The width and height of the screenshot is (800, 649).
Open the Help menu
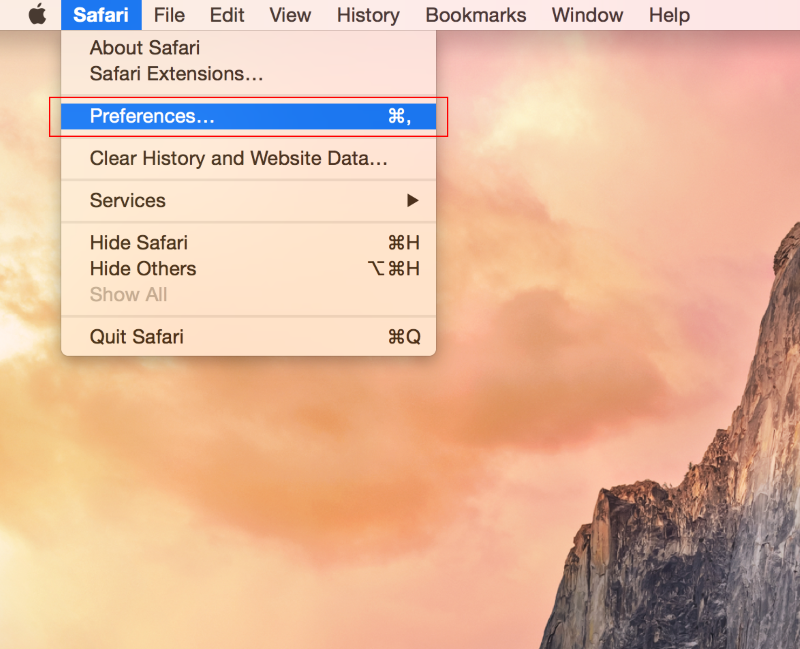click(669, 15)
